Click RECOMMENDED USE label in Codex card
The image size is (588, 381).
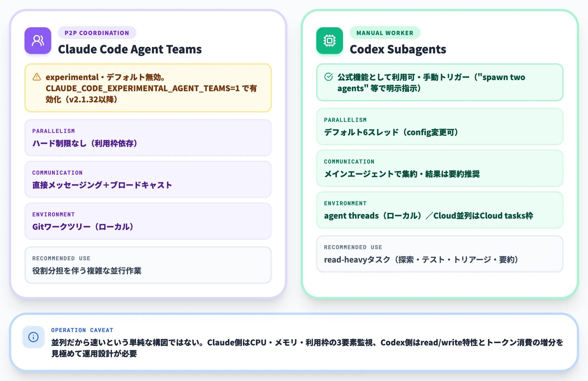pos(353,247)
